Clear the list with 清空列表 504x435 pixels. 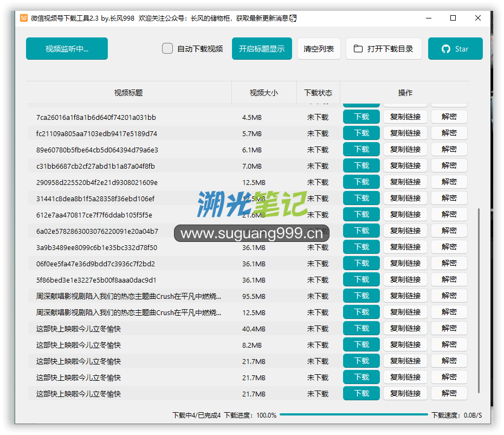coord(319,49)
